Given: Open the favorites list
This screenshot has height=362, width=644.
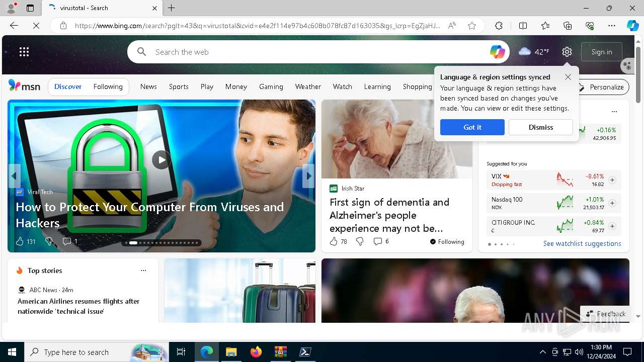Looking at the screenshot, I should click(545, 26).
